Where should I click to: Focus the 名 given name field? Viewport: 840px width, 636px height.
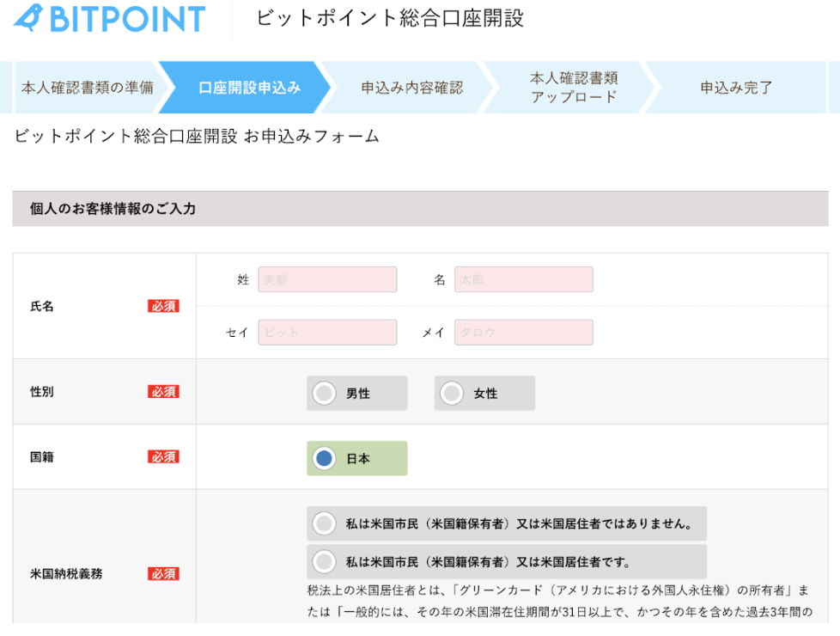pos(523,279)
